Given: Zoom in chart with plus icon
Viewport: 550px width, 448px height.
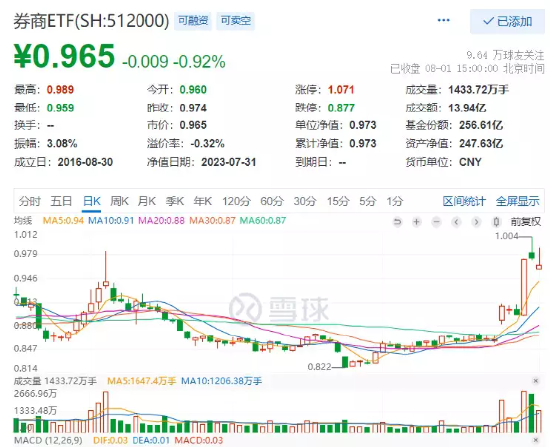Looking at the screenshot, I should click(417, 222).
